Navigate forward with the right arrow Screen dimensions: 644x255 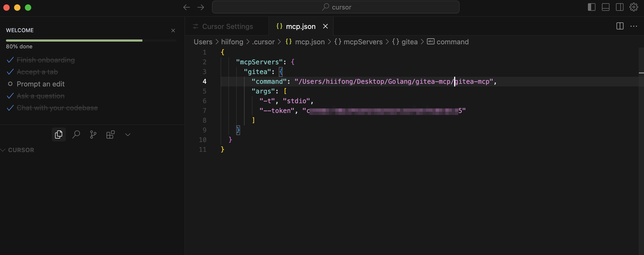[x=201, y=7]
